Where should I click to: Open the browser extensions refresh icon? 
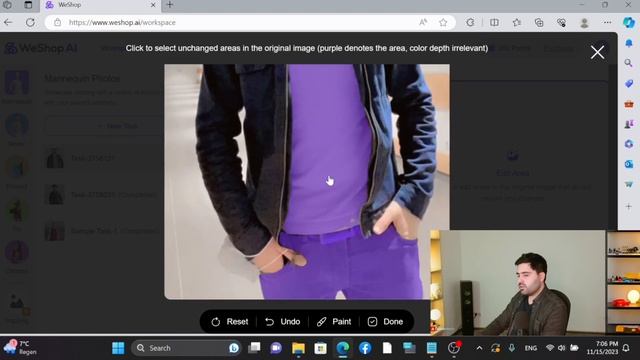pyautogui.click(x=470, y=22)
